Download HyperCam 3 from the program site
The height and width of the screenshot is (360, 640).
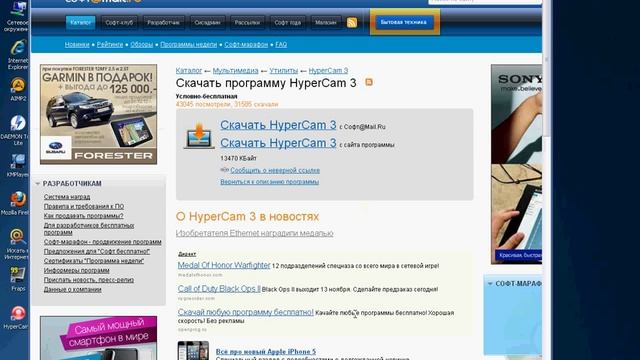(278, 143)
